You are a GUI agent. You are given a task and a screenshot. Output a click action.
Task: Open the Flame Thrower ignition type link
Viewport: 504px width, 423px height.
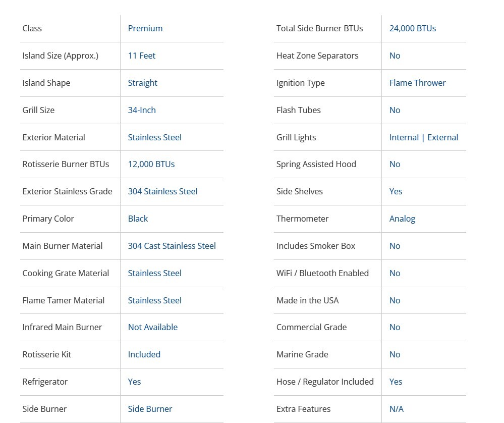(x=418, y=83)
